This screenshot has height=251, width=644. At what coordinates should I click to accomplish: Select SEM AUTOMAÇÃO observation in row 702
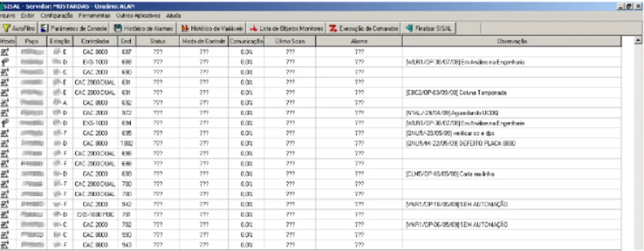coord(512,225)
